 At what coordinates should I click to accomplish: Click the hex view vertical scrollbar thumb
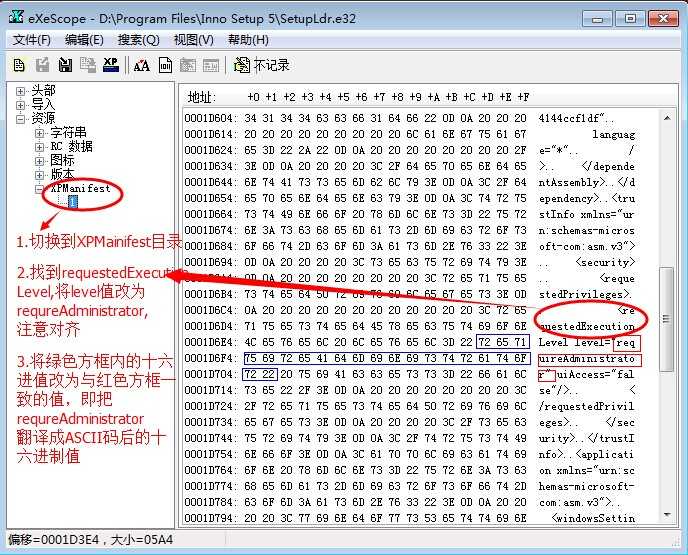(666, 319)
